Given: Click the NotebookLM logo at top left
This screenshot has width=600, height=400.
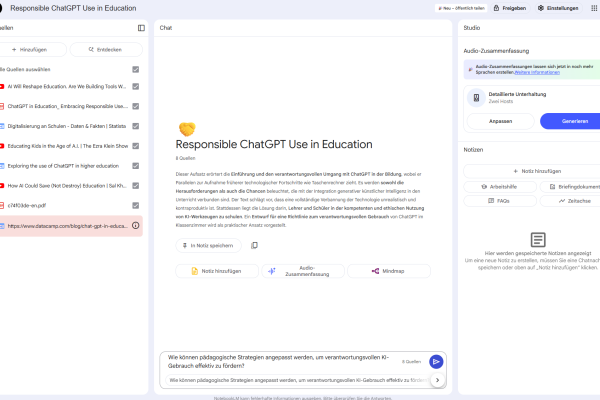Looking at the screenshot, I should point(1,8).
